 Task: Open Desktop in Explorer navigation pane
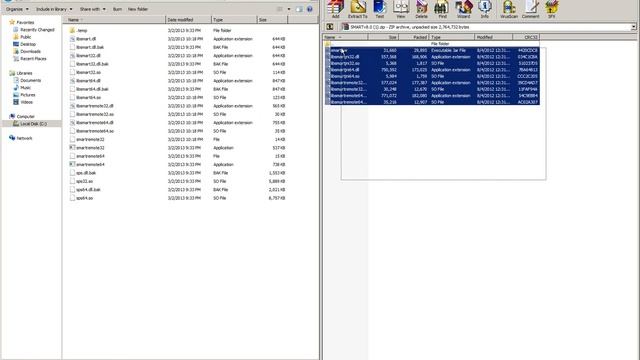pos(24,44)
